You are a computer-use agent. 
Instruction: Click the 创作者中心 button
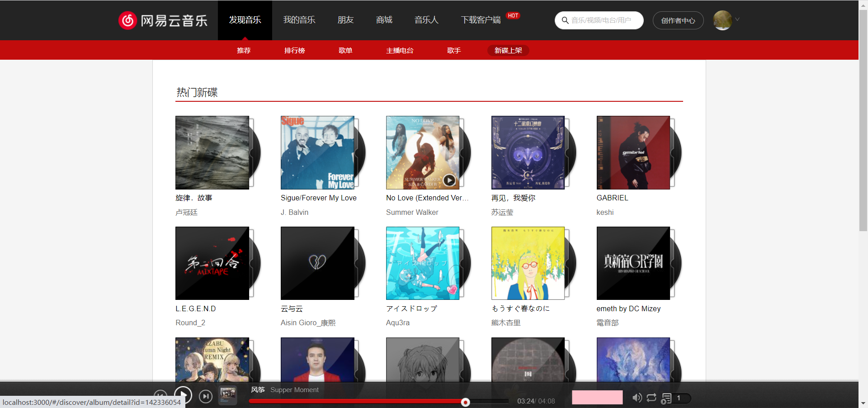coord(678,20)
